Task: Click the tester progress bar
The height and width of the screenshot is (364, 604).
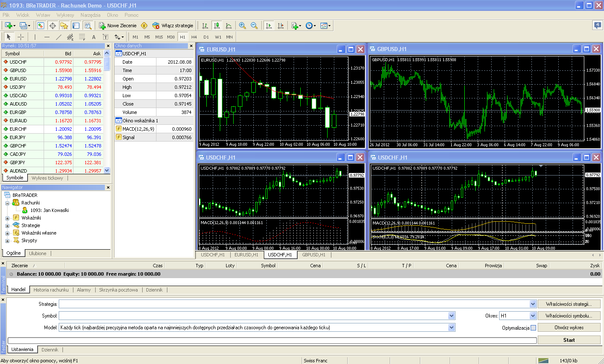Action: [272, 341]
